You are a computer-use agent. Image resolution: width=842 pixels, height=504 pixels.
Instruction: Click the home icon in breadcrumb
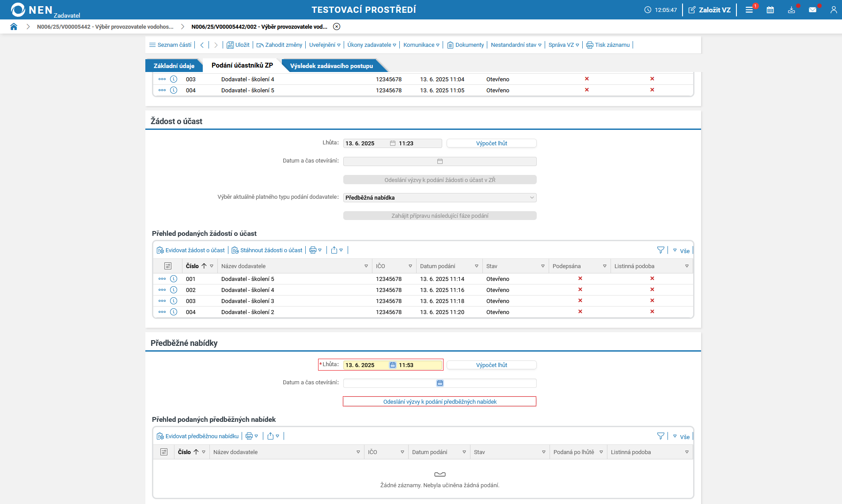click(x=14, y=27)
